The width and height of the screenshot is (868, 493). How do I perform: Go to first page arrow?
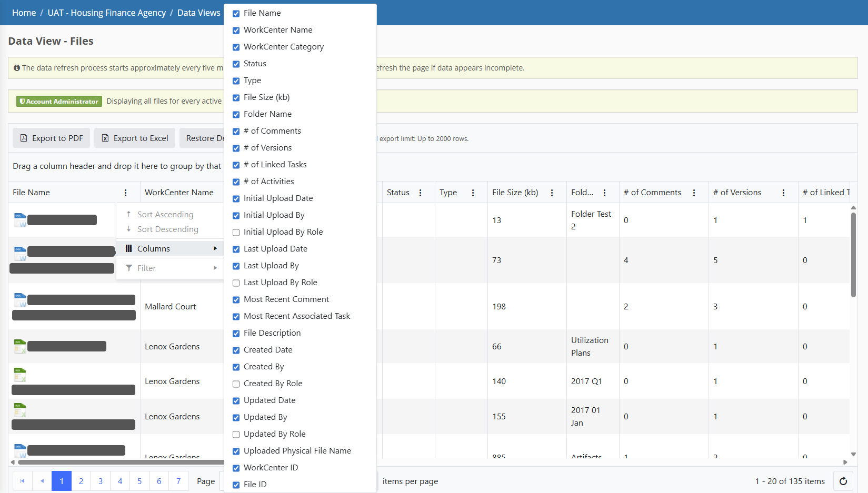click(x=22, y=481)
